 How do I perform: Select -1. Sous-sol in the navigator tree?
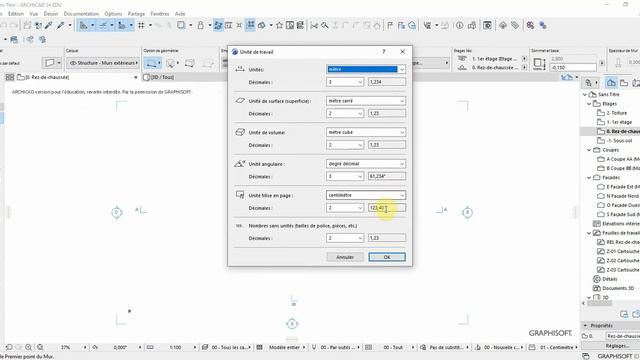point(619,140)
